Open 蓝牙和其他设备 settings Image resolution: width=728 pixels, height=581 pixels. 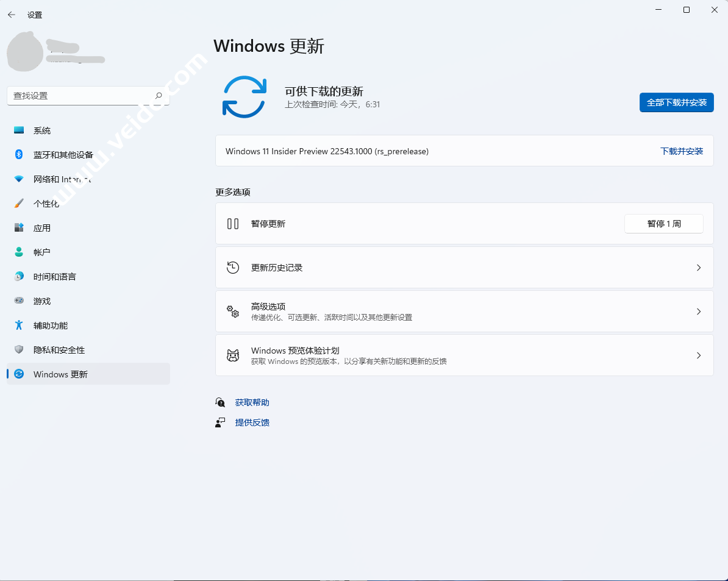(18, 154)
